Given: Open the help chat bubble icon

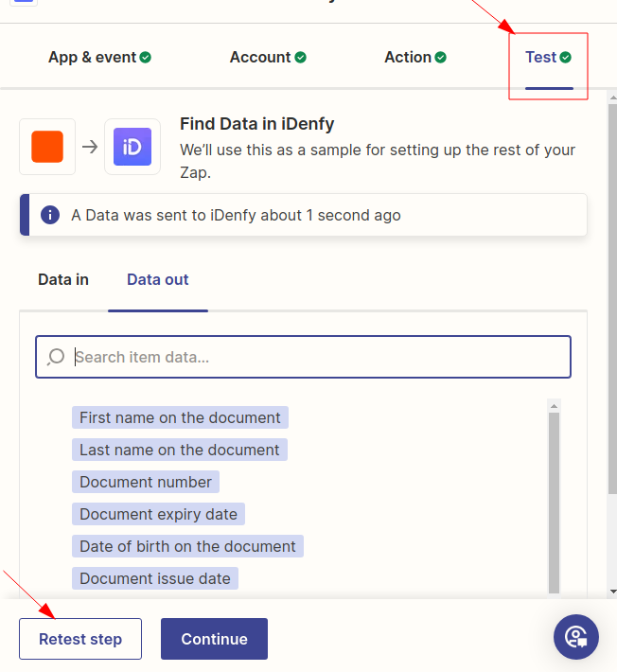Looking at the screenshot, I should click(x=576, y=637).
